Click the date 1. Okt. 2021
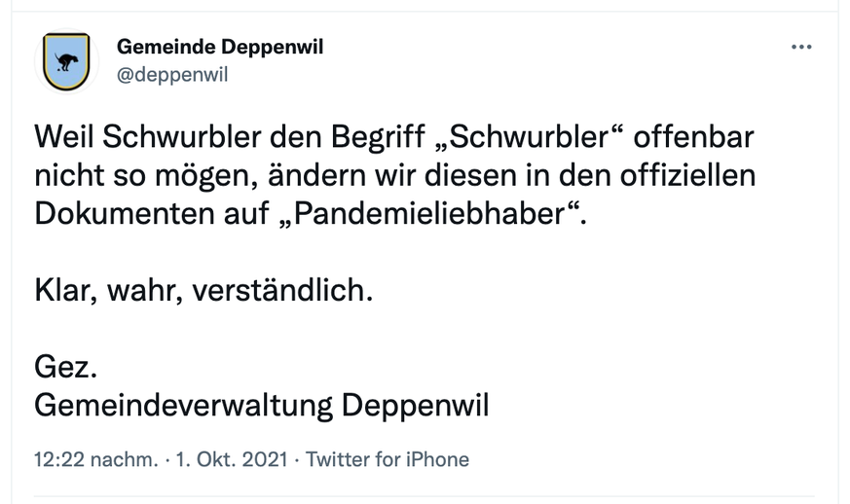Image resolution: width=850 pixels, height=504 pixels. pyautogui.click(x=232, y=459)
